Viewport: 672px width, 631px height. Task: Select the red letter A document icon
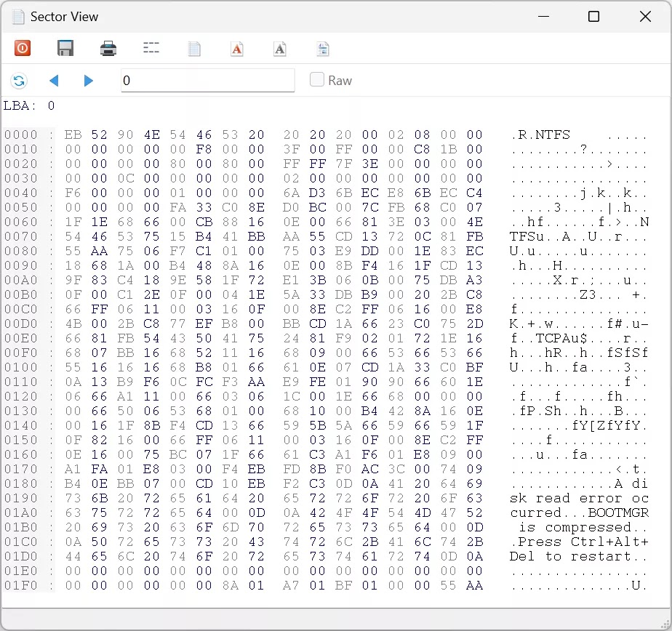(237, 49)
